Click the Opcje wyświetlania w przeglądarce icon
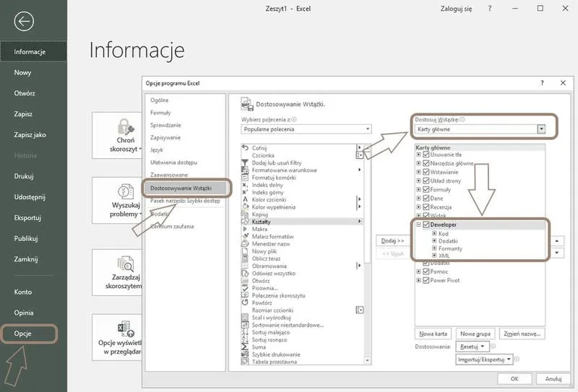578x392 pixels. tap(125, 328)
